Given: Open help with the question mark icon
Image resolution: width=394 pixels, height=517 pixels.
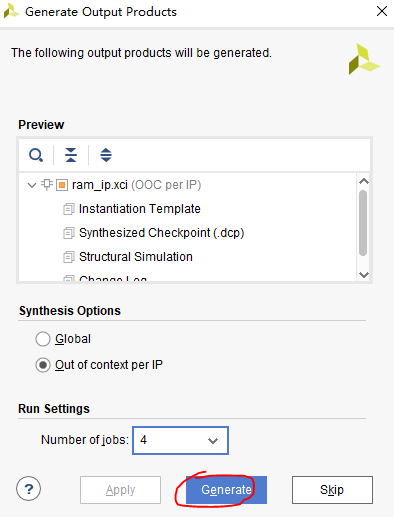Looking at the screenshot, I should [28, 489].
